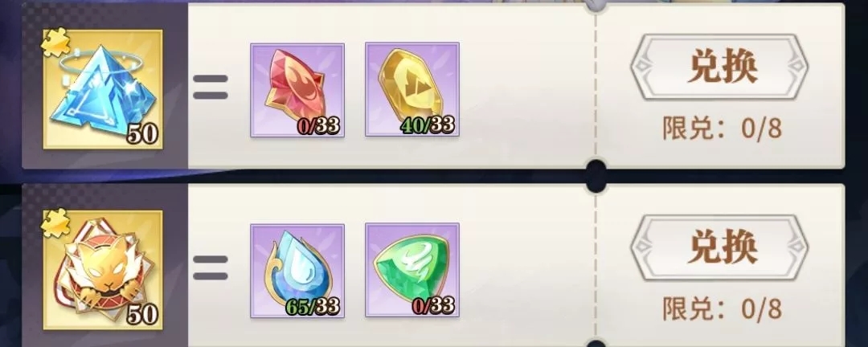Click 限兑 0/8 limit in first row
The image size is (868, 347).
pyautogui.click(x=722, y=129)
